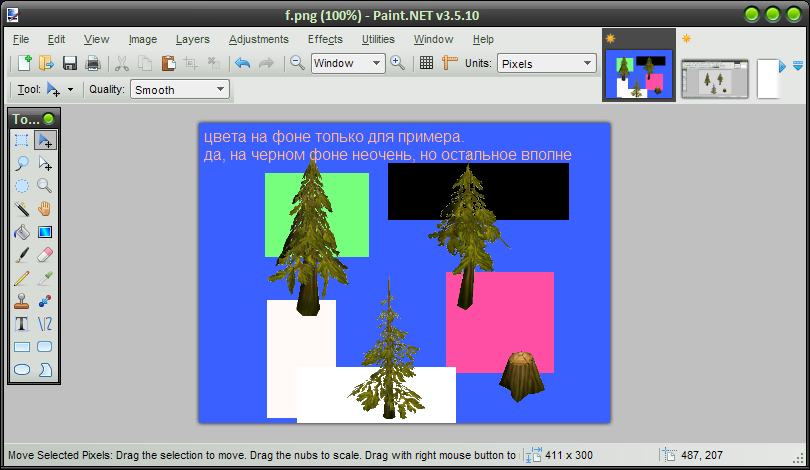Switch to the screenshot image thumbnail
Image resolution: width=810 pixels, height=470 pixels.
tap(714, 79)
